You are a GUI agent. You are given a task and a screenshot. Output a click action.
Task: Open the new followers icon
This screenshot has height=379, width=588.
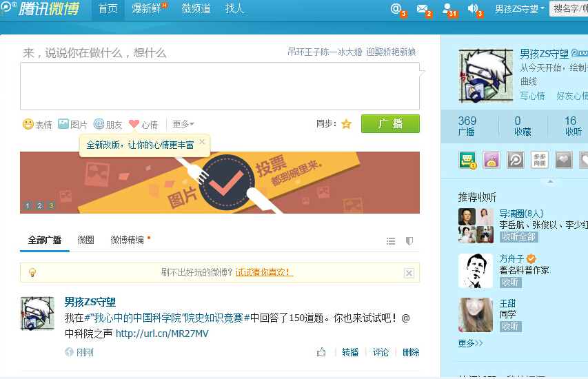click(x=447, y=8)
